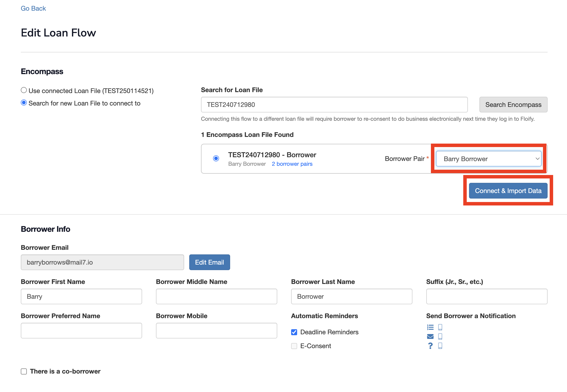Viewport: 567px width, 392px height.
Task: Click the Borrower Middle Name field
Action: tap(216, 296)
